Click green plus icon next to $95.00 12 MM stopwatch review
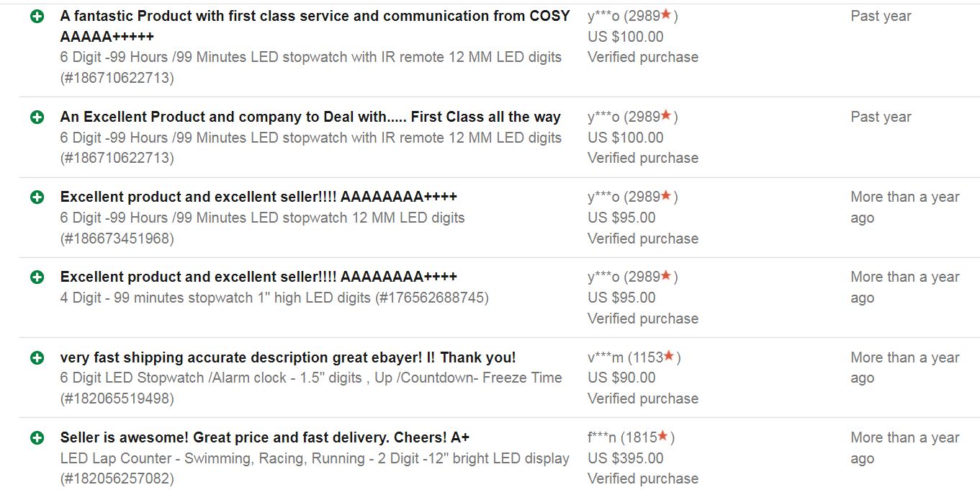980x490 pixels. (x=37, y=197)
